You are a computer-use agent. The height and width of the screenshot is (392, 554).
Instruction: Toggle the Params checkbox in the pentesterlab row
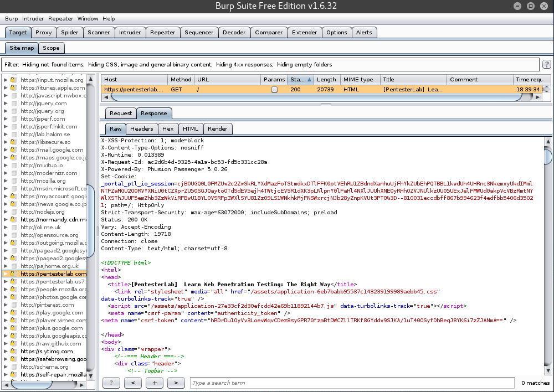click(x=274, y=89)
